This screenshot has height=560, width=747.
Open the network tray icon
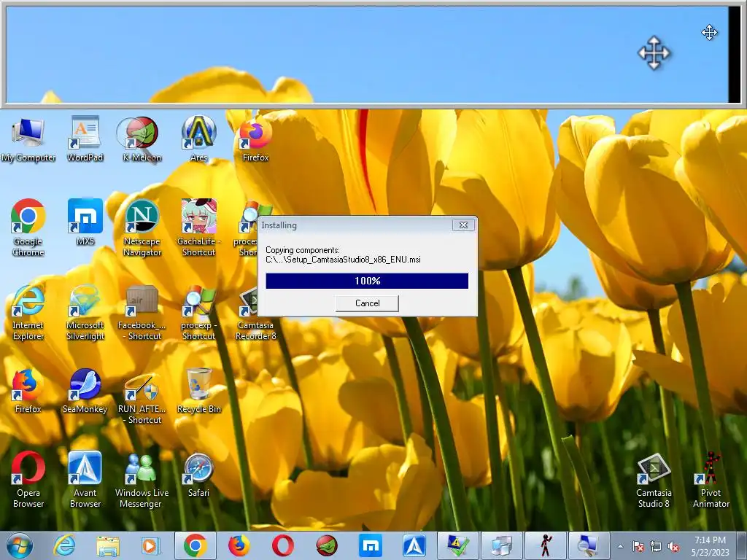pyautogui.click(x=656, y=547)
